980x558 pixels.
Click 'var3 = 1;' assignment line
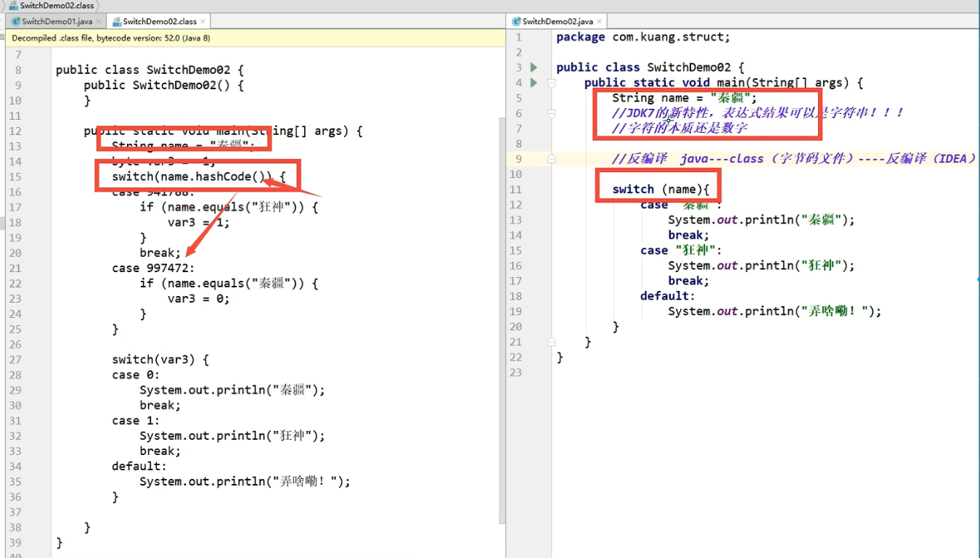pos(198,223)
